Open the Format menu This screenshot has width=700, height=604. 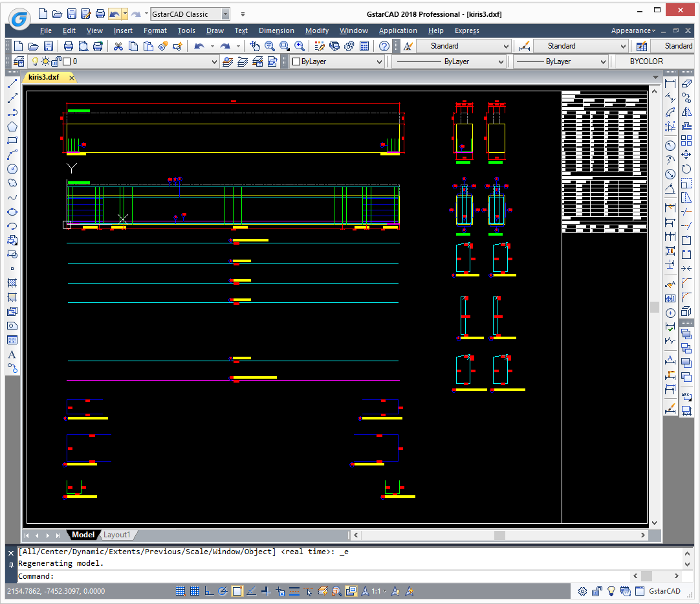click(155, 30)
